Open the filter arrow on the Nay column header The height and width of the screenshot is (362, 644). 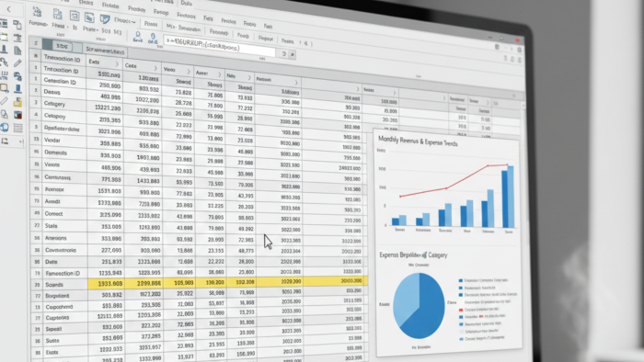point(249,77)
